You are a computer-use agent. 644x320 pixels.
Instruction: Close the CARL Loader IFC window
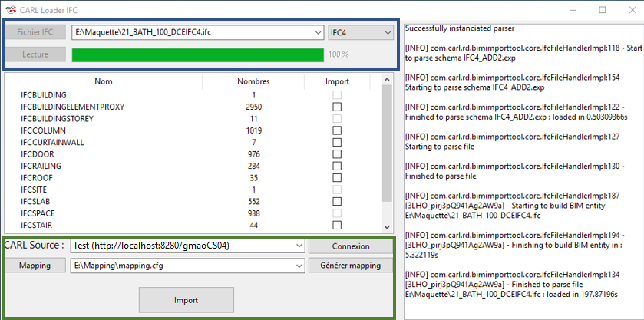632,10
